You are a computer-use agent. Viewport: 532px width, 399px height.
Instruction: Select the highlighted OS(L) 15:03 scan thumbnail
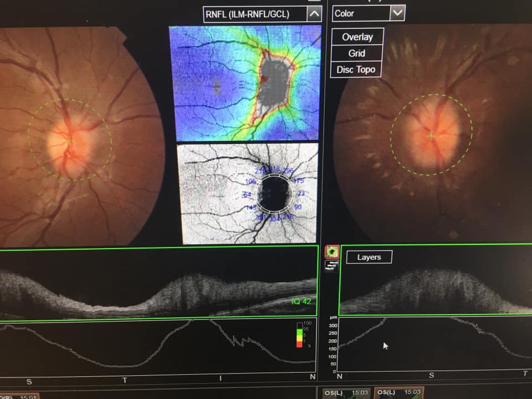click(399, 393)
